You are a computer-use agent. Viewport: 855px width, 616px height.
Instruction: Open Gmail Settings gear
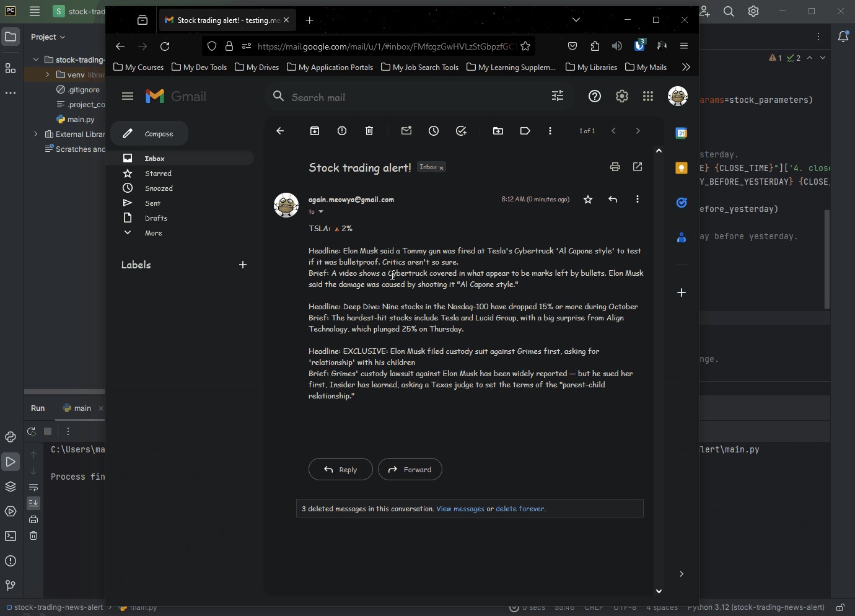coord(622,97)
